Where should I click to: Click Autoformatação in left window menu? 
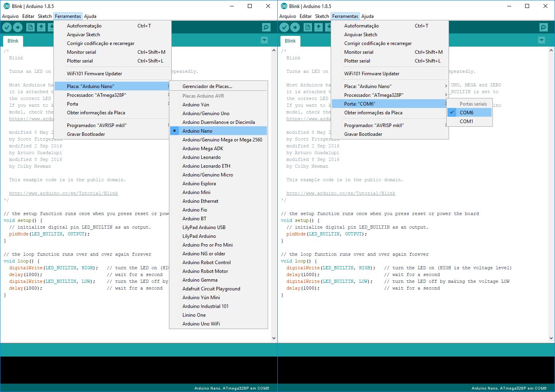112,25
